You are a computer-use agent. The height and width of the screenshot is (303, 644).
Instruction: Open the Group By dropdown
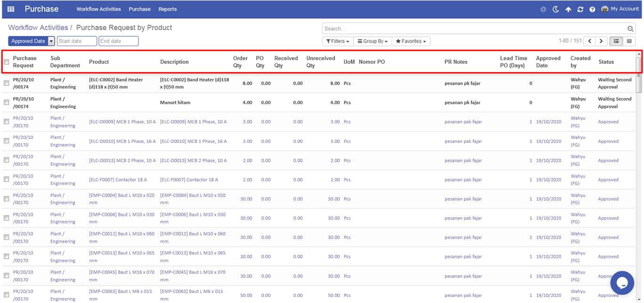(x=372, y=41)
